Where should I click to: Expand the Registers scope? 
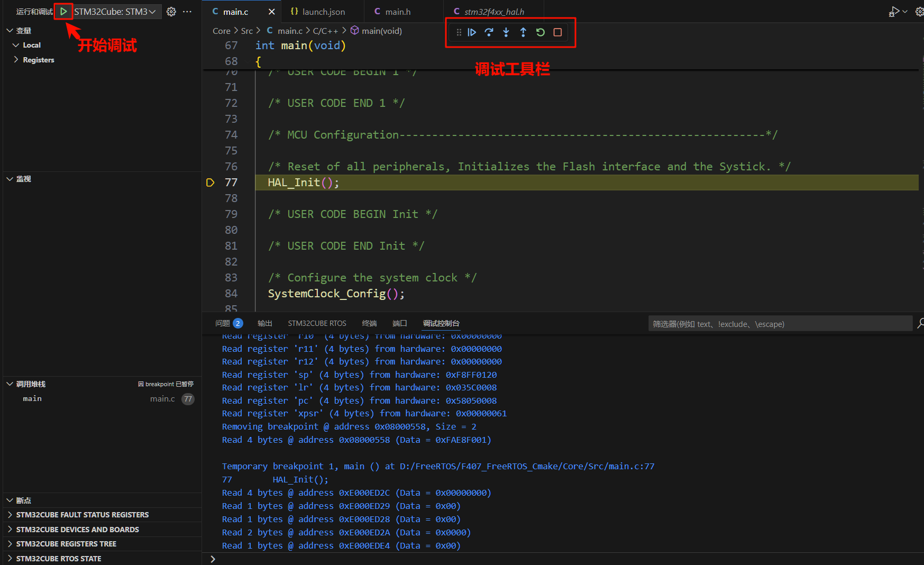[16, 60]
